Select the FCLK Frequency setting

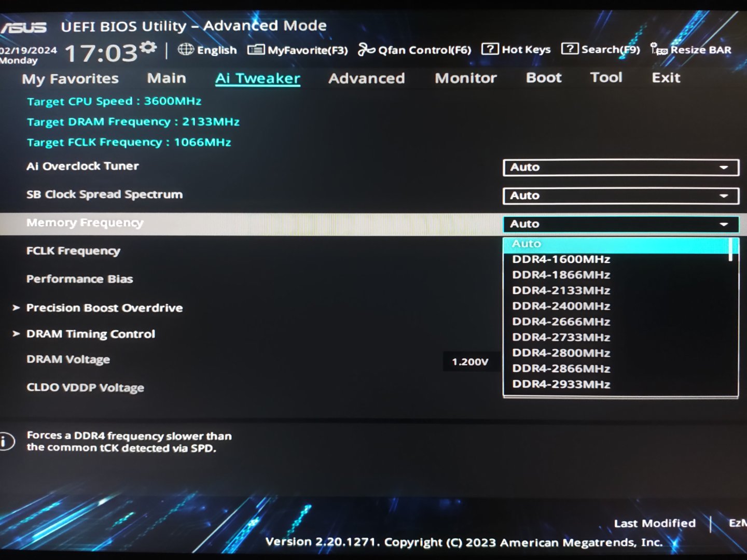coord(73,251)
